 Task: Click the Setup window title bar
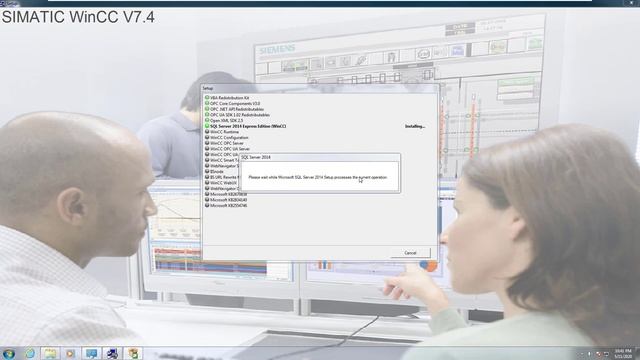click(x=320, y=88)
